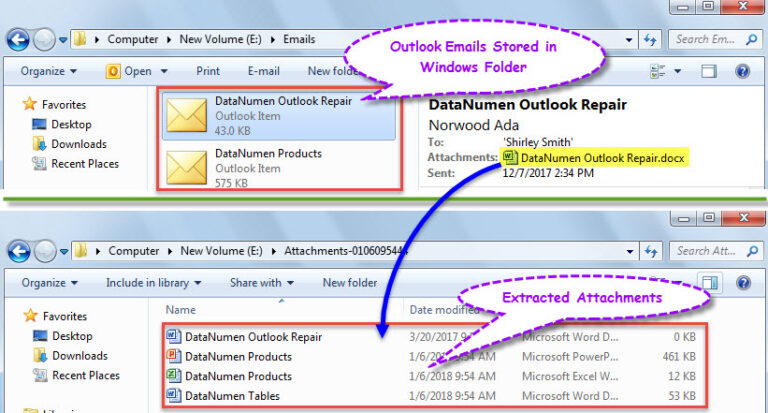
Task: Click Forward arrow in Emails window
Action: pyautogui.click(x=45, y=40)
